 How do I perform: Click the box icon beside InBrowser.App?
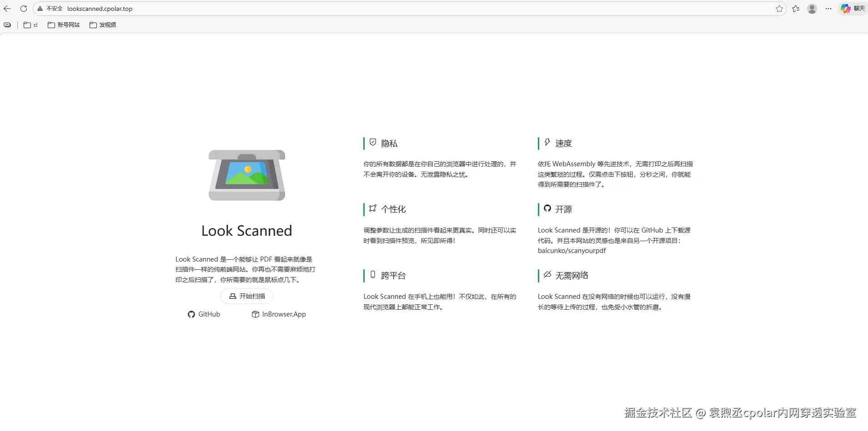click(256, 314)
